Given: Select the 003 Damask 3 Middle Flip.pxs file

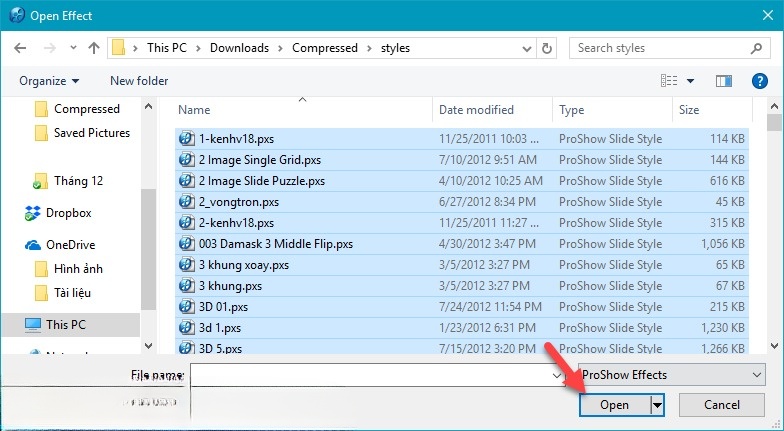Looking at the screenshot, I should [x=275, y=244].
